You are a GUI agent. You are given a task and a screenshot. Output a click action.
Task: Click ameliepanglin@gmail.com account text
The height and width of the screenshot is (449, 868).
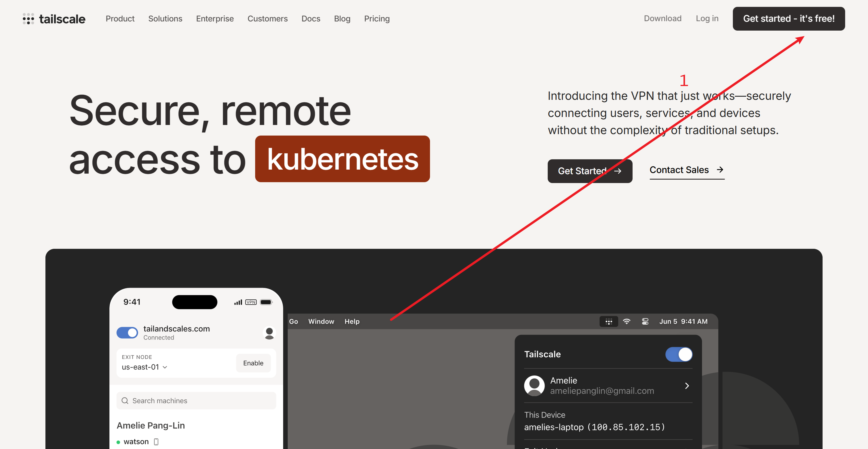[602, 391]
